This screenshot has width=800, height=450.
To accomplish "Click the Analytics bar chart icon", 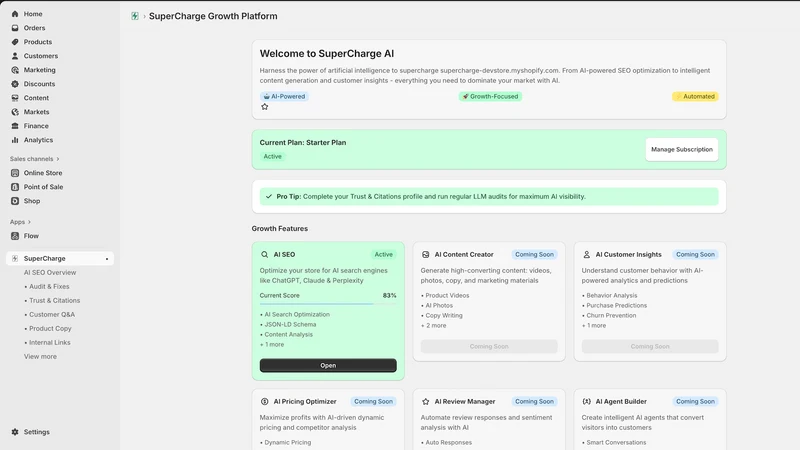I will point(15,140).
